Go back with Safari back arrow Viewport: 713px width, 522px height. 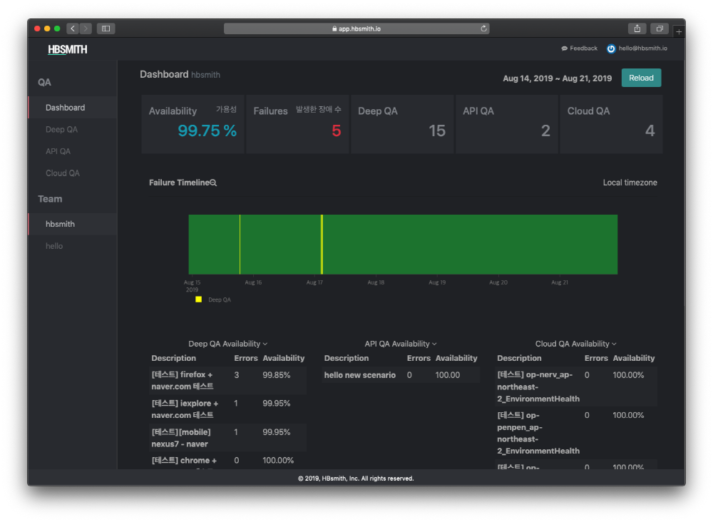pos(72,28)
